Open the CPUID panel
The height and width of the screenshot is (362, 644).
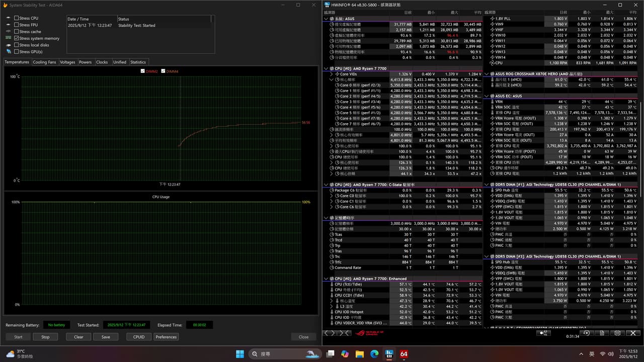pyautogui.click(x=139, y=337)
